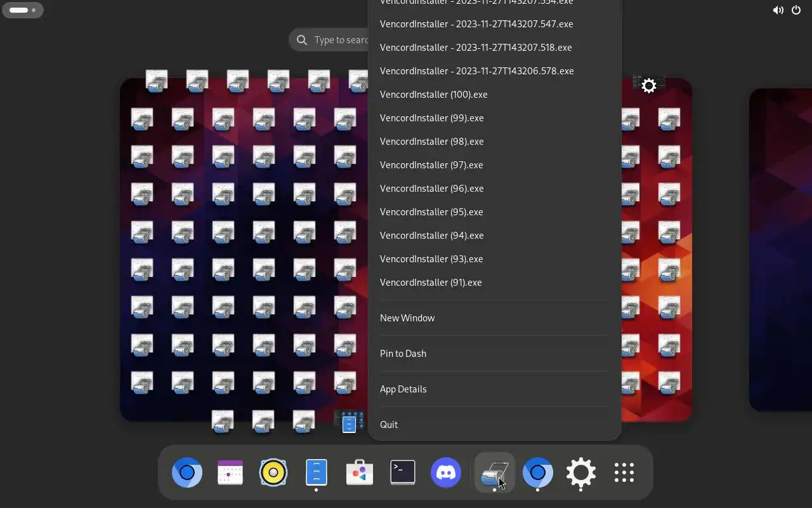Open Chromium icon beside Calendar in dash

(x=187, y=473)
